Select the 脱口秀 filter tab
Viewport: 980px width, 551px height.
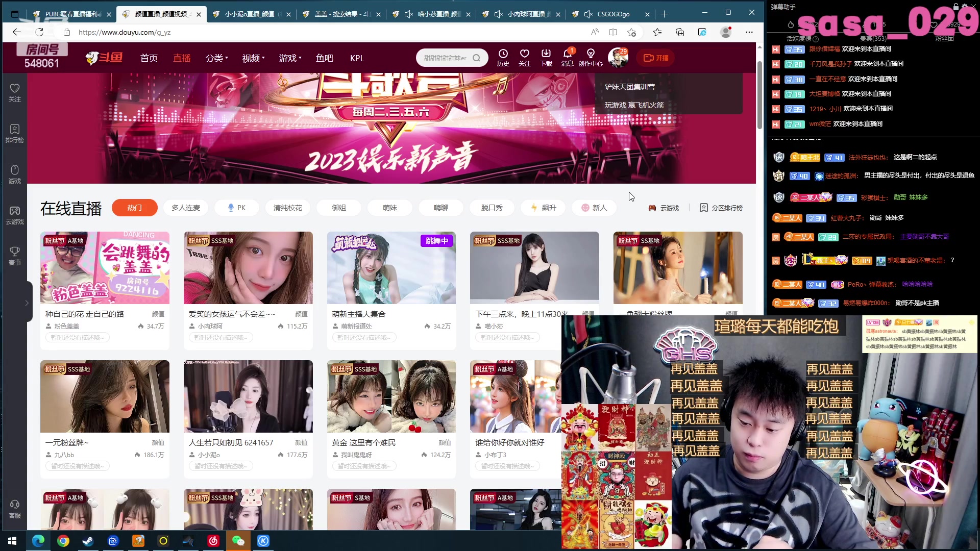(x=492, y=208)
